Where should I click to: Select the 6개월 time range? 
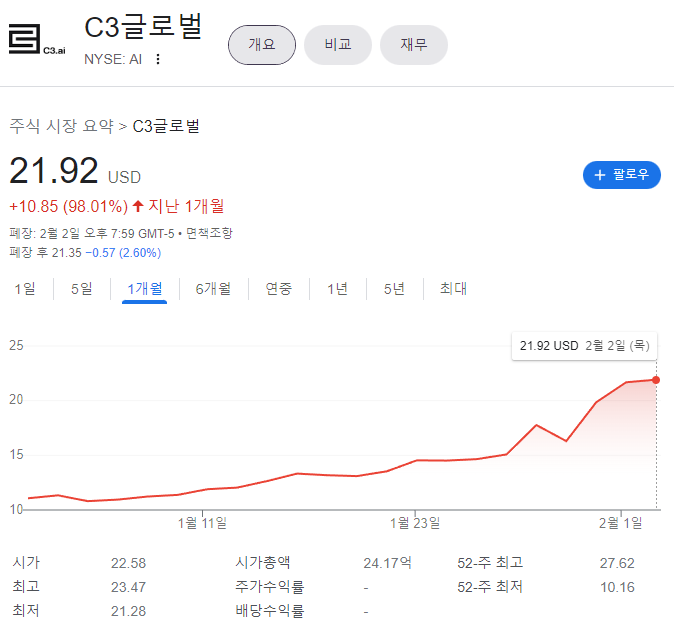[213, 288]
